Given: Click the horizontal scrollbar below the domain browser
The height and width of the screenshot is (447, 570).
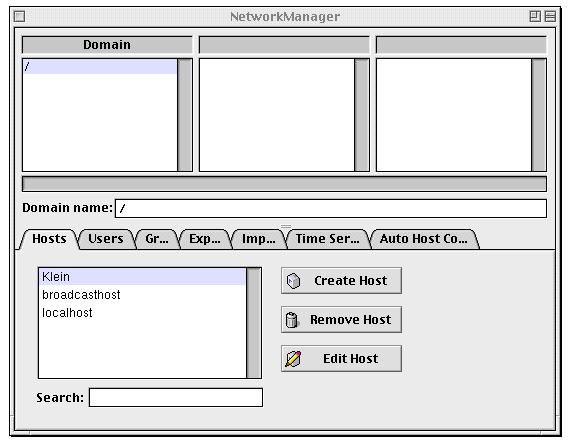Looking at the screenshot, I should pos(284,184).
